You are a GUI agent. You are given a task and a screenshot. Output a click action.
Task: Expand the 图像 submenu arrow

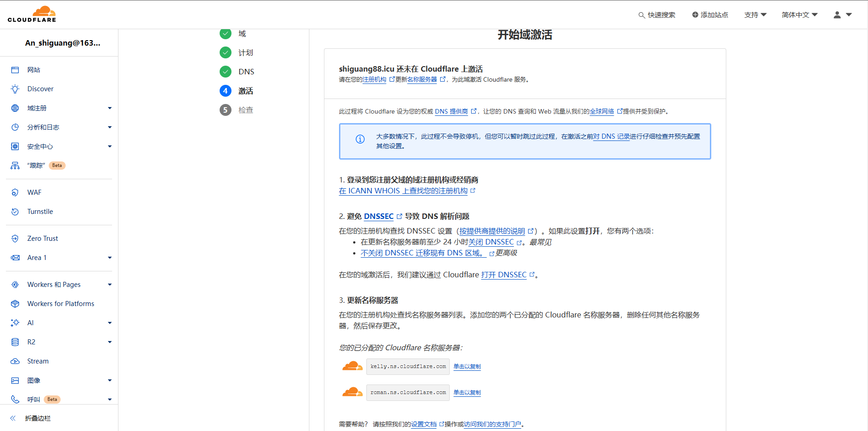coord(110,380)
